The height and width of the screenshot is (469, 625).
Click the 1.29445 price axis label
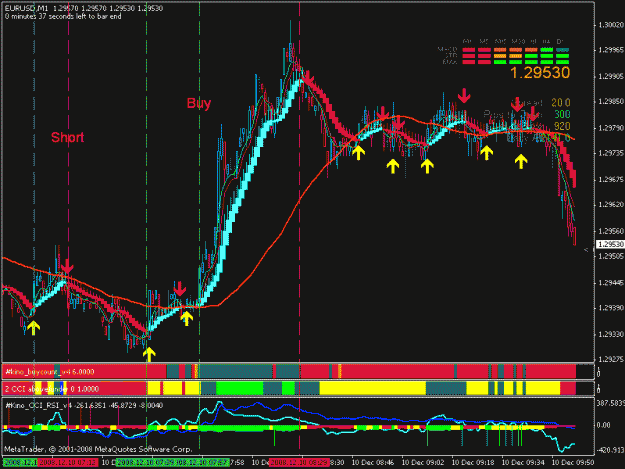(x=610, y=283)
